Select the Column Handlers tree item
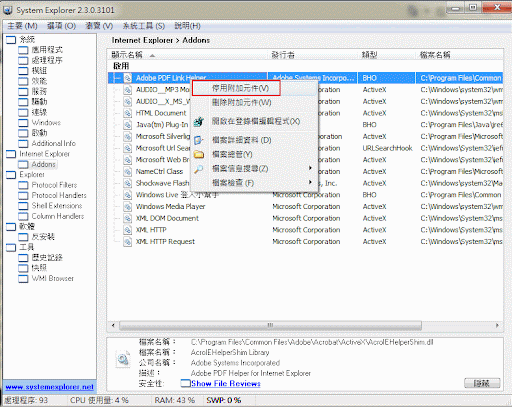The image size is (512, 407). coord(58,216)
